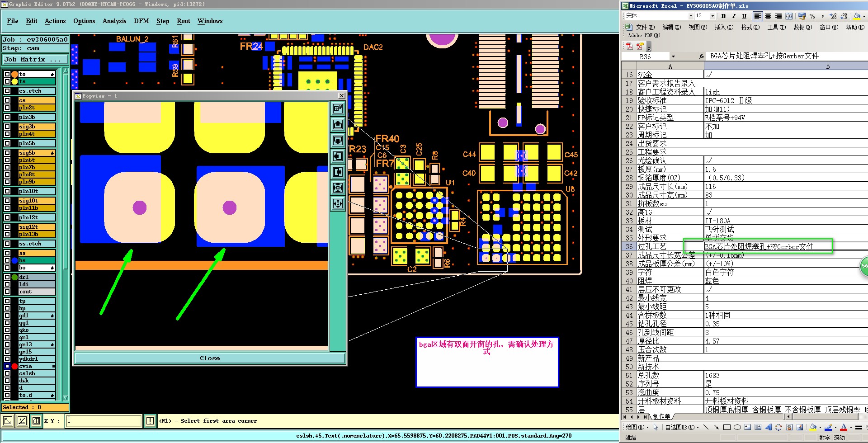Viewport: 868px width, 443px height.
Task: Click Italic in the Excel toolbar
Action: pos(734,16)
